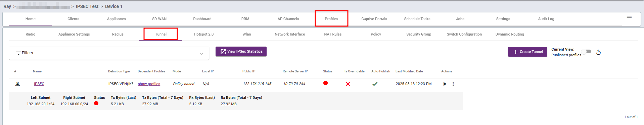The height and width of the screenshot is (125, 644).
Task: Expand the Filters dropdown chevron
Action: [x=201, y=54]
